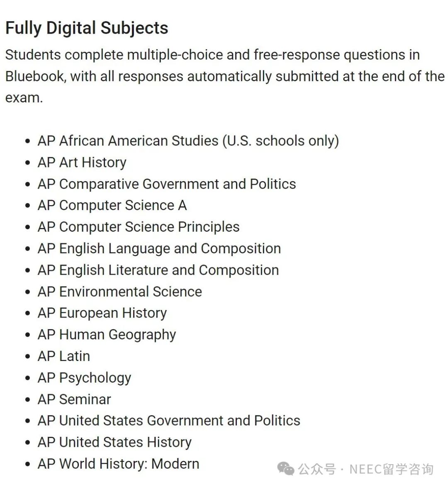Click AP English Literature and Composition

click(158, 270)
